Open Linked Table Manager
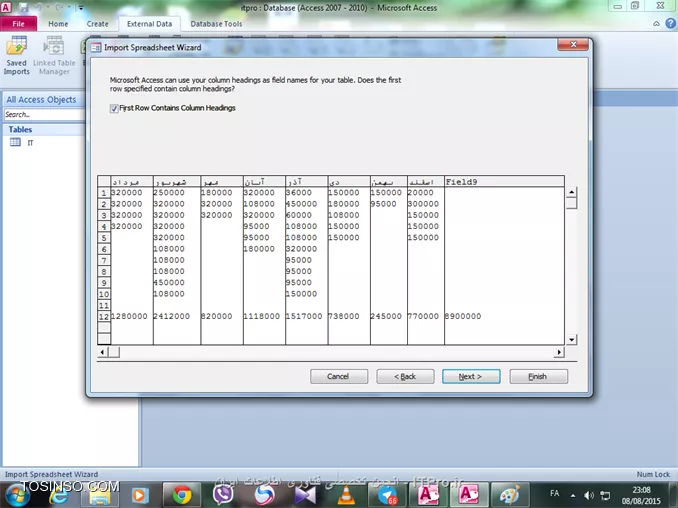This screenshot has width=678, height=508. [x=53, y=55]
